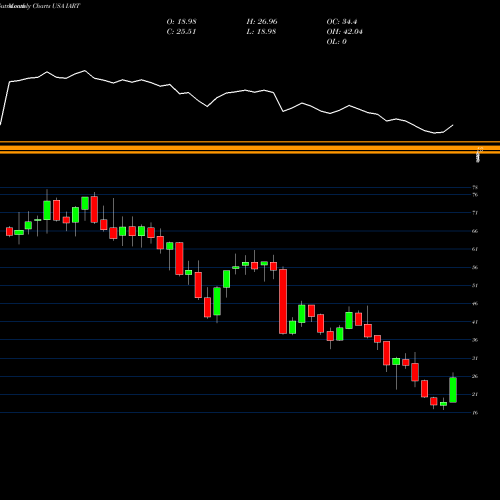Click the 'OC: 34.4' reading
The image size is (500, 500).
(x=342, y=22)
